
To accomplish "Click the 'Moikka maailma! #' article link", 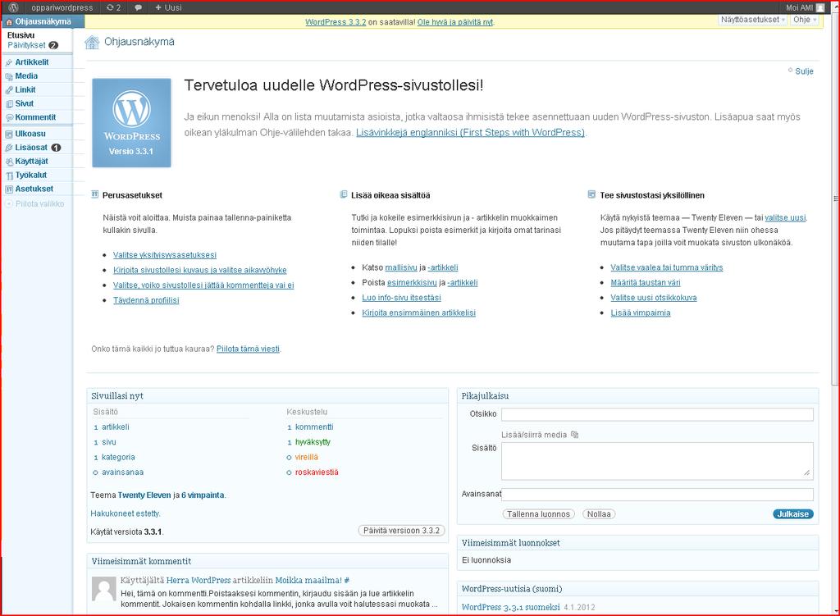I will 313,581.
